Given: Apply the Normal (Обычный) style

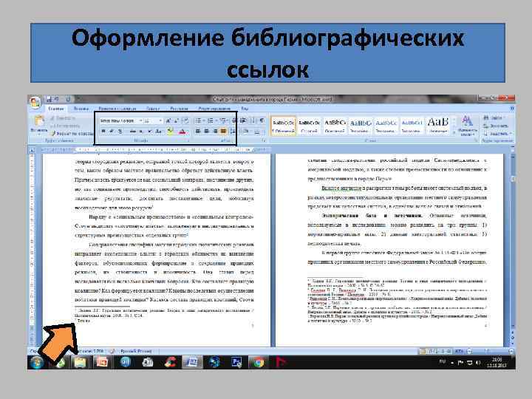Looking at the screenshot, I should (283, 126).
